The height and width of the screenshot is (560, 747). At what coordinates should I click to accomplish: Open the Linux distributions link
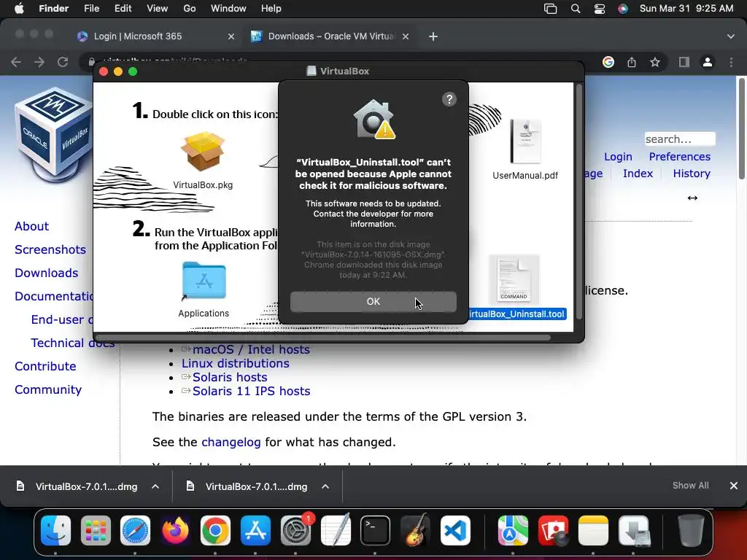coord(236,363)
